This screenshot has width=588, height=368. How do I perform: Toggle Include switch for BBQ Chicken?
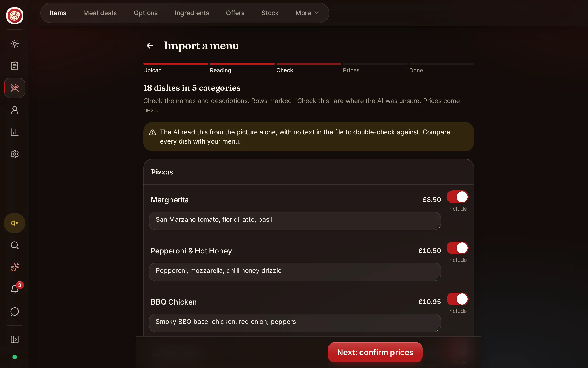[457, 299]
